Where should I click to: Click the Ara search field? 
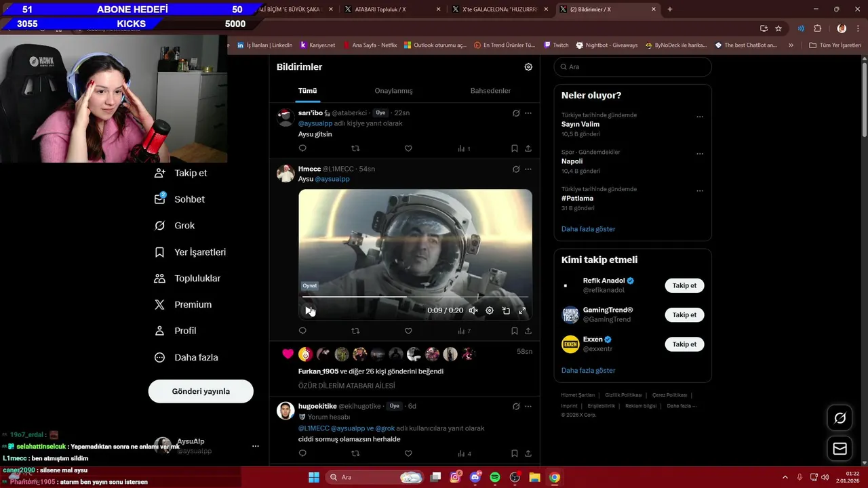633,67
